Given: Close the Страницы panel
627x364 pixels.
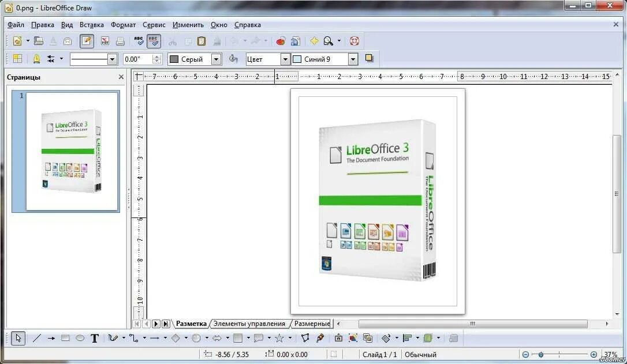Looking at the screenshot, I should pyautogui.click(x=121, y=77).
